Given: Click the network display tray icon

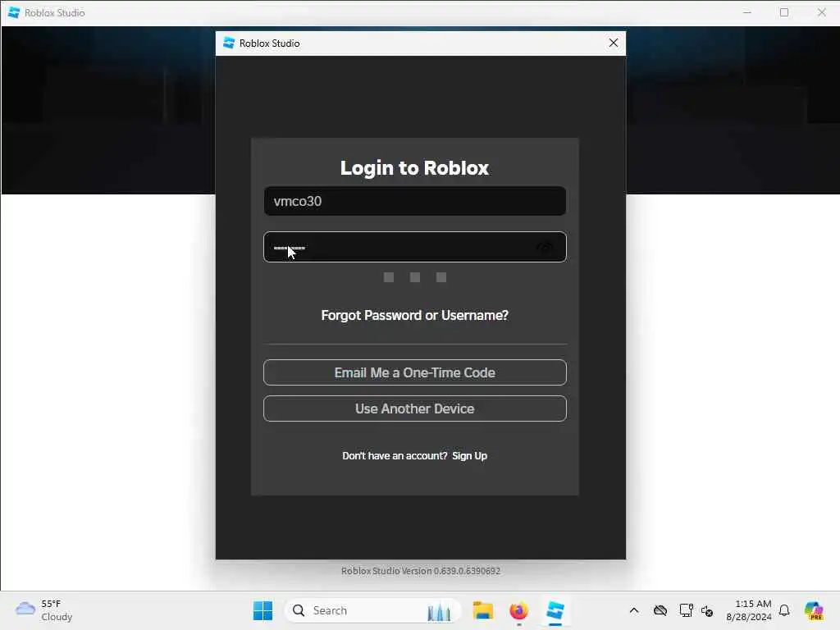Looking at the screenshot, I should (686, 610).
